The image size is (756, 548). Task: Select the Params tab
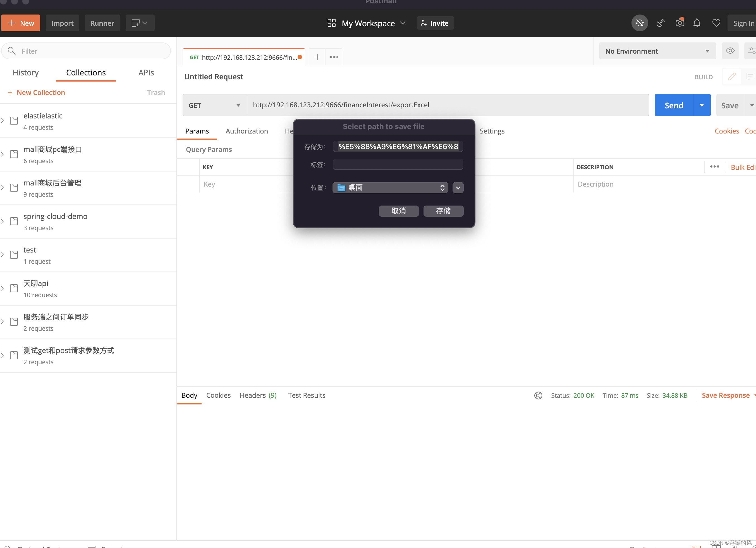(197, 131)
